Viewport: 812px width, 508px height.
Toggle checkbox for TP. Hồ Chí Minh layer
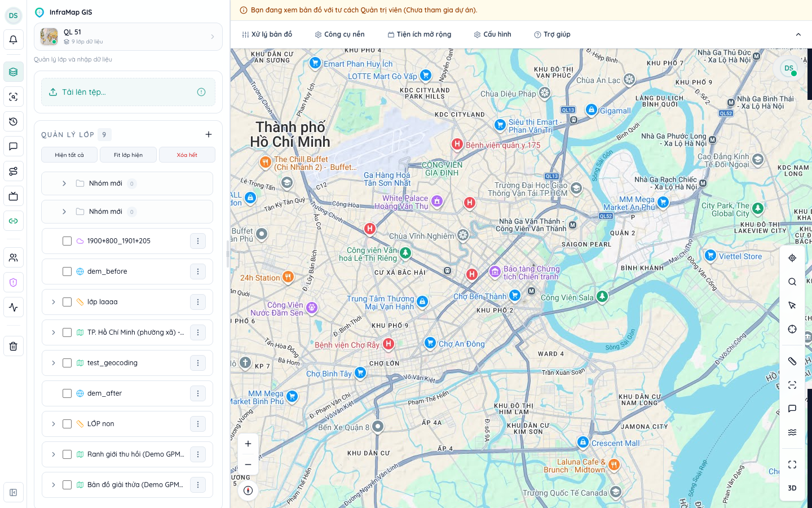(67, 332)
